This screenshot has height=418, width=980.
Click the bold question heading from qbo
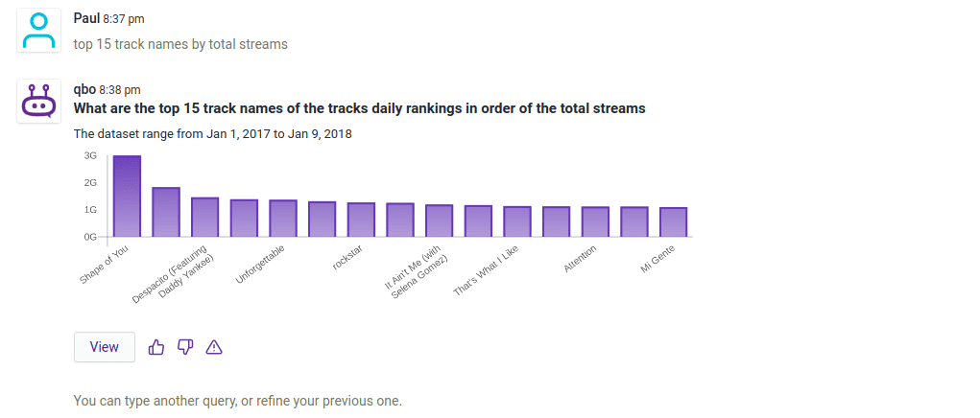click(x=359, y=108)
